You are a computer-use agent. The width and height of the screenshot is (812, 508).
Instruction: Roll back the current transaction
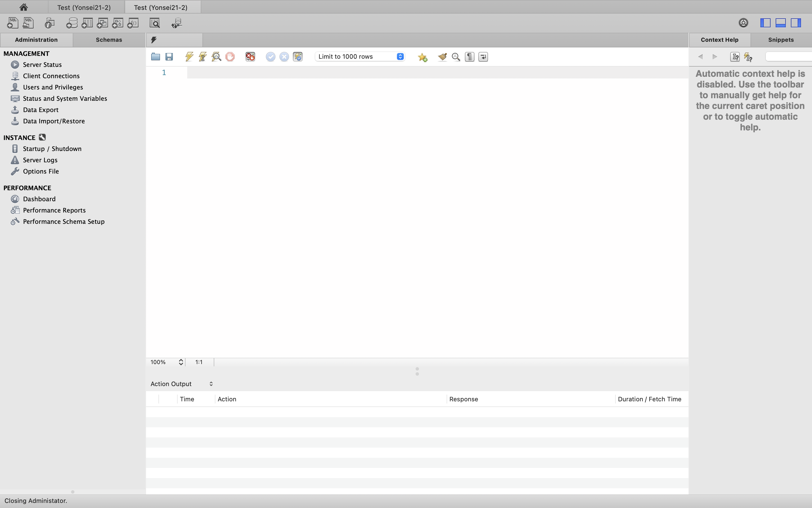(284, 56)
